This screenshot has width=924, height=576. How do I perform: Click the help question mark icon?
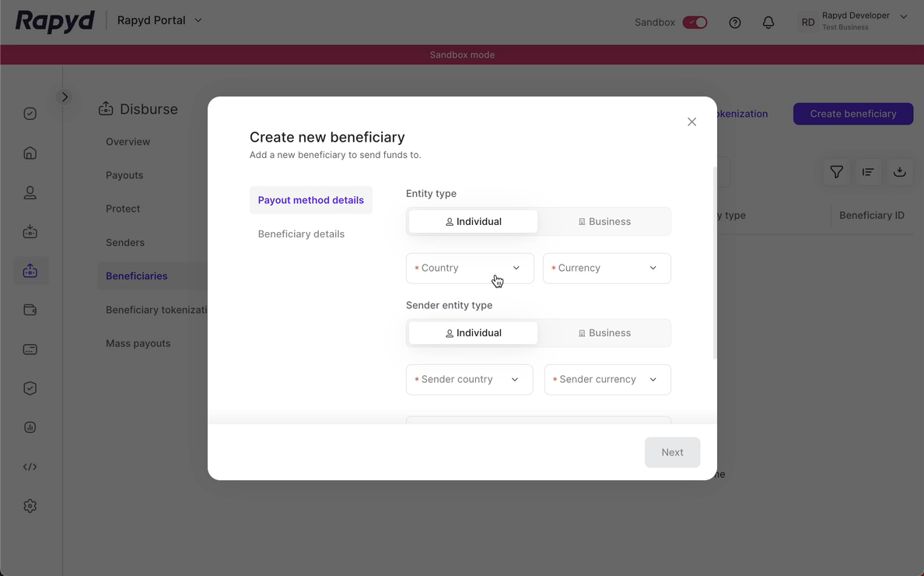(x=734, y=23)
